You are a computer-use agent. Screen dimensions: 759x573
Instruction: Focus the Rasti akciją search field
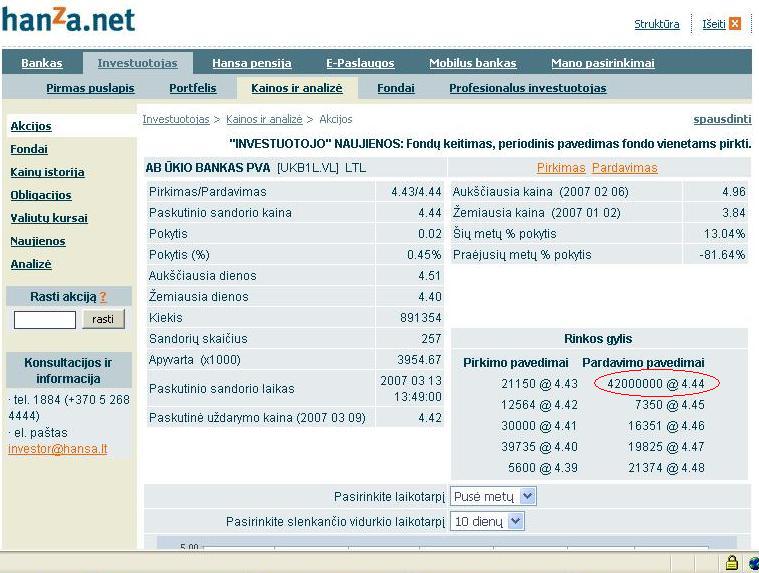pyautogui.click(x=45, y=320)
